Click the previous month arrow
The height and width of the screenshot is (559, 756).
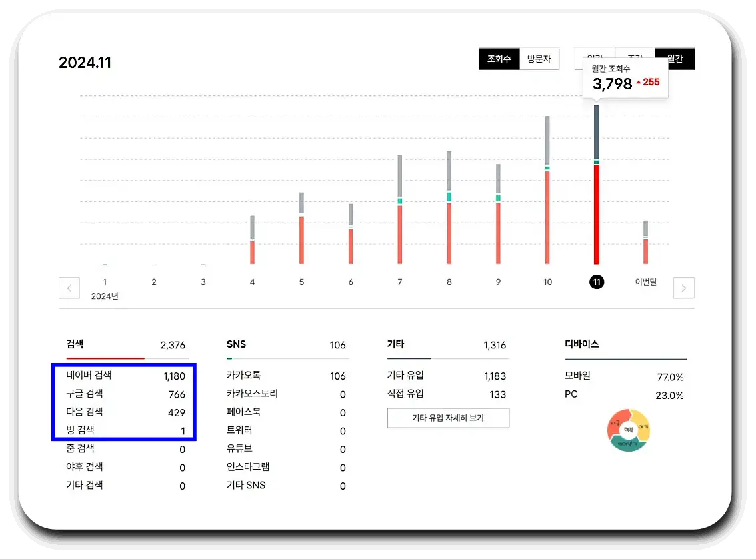click(x=69, y=288)
